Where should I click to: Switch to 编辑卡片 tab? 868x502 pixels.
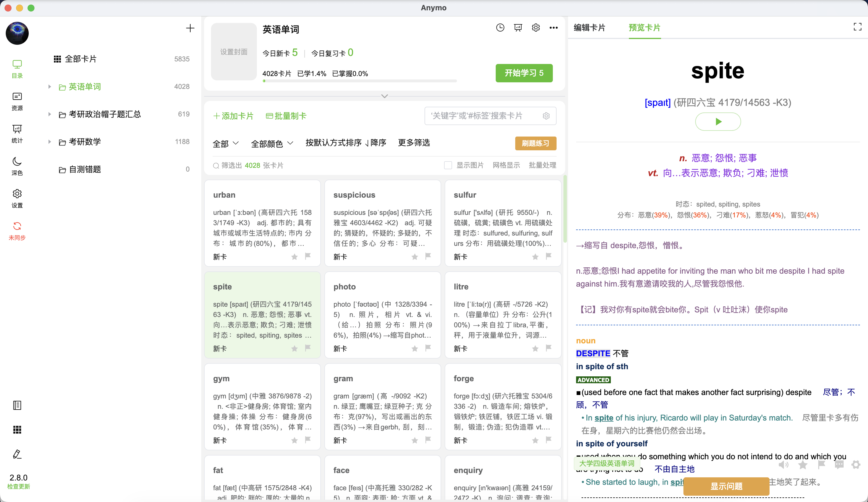pos(589,28)
